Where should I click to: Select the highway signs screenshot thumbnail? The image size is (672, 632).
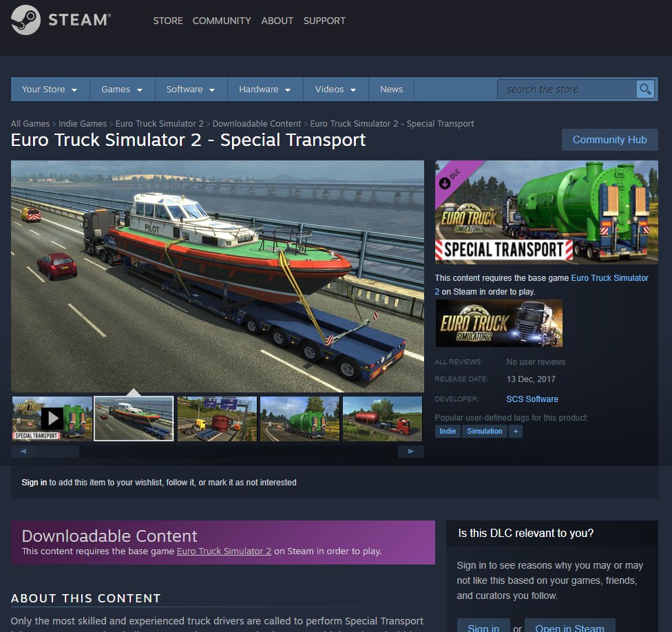[x=217, y=418]
